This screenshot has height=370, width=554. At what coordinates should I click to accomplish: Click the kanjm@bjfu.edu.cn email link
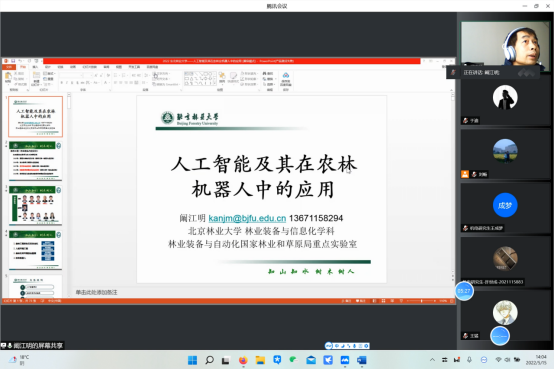[247, 218]
